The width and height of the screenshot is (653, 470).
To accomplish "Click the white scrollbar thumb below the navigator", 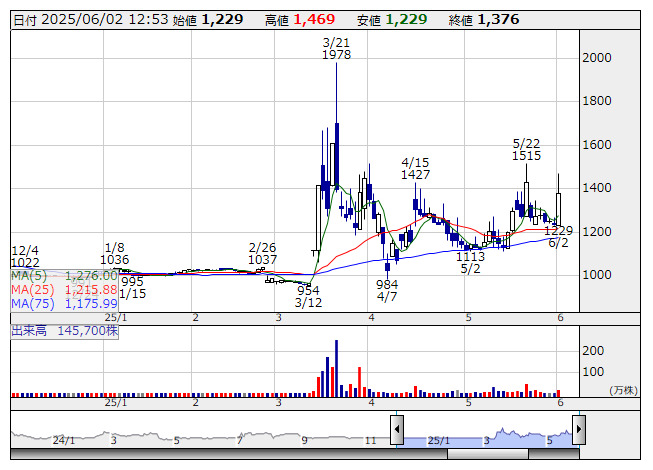I will [x=487, y=453].
